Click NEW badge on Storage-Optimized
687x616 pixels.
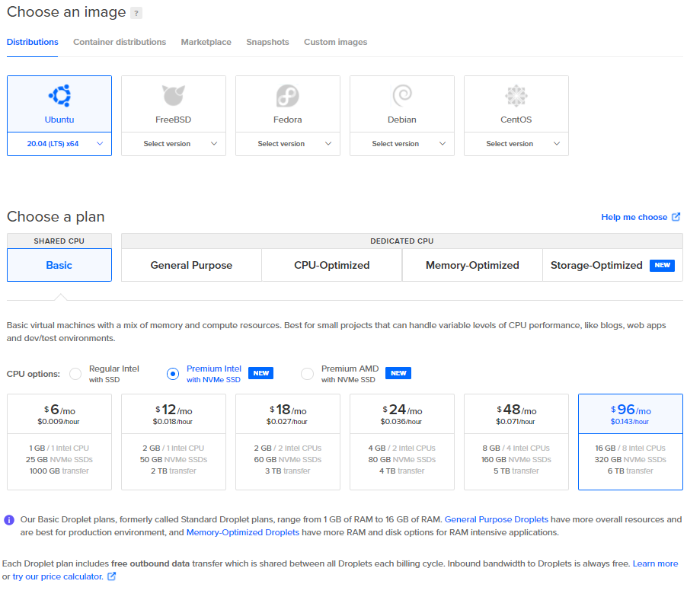click(x=662, y=265)
